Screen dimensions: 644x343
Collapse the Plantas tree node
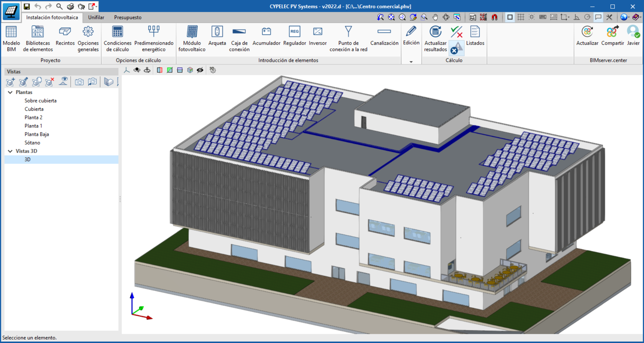pos(10,92)
